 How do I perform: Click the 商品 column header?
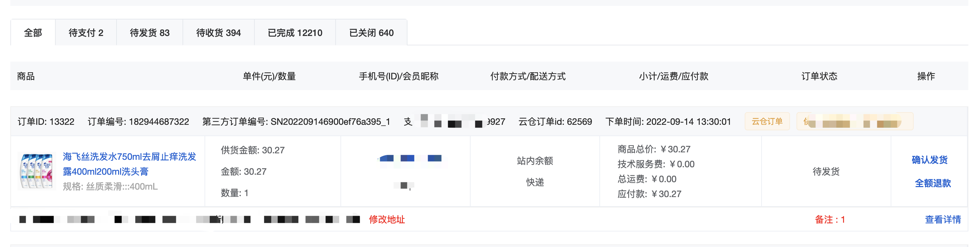(26, 76)
